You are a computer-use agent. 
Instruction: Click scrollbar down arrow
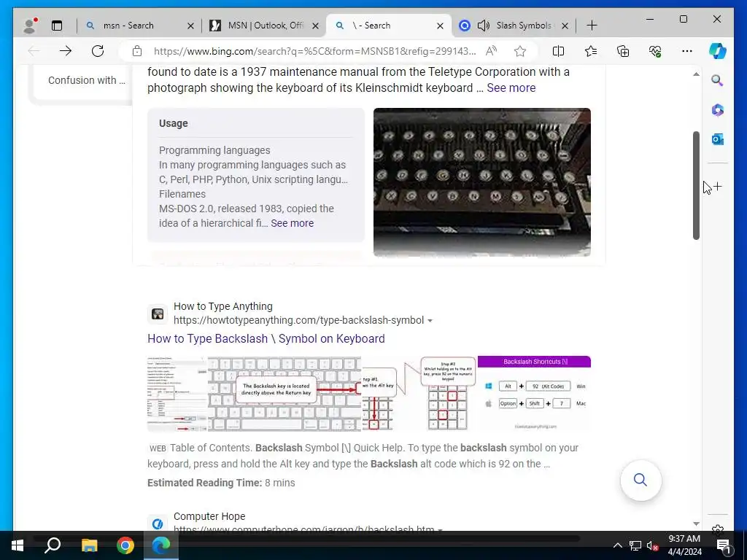point(696,524)
